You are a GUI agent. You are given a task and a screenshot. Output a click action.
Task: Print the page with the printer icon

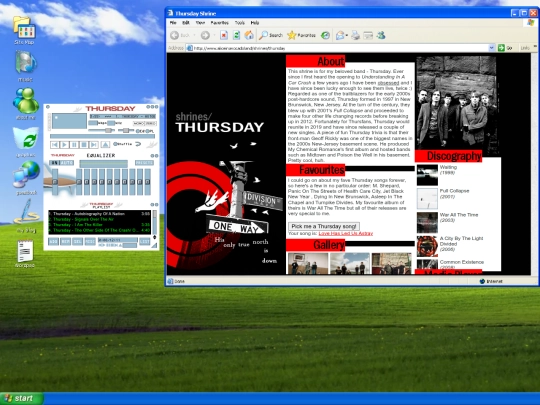pos(355,35)
